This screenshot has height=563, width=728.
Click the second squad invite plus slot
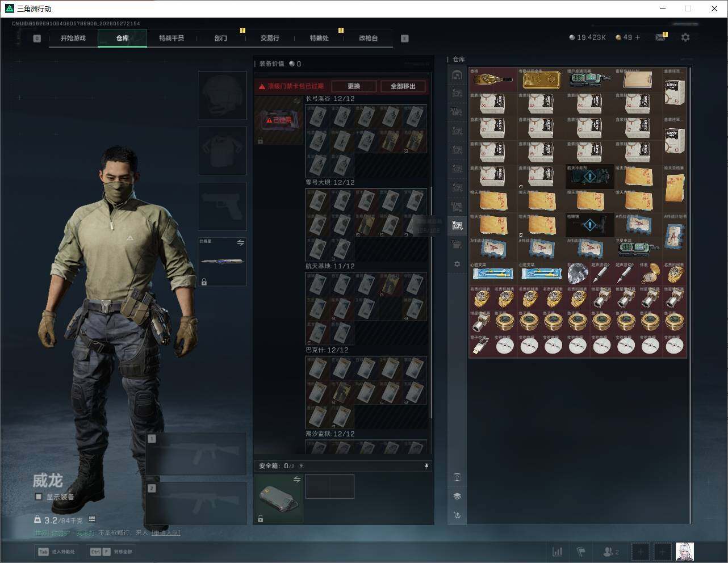(x=662, y=552)
